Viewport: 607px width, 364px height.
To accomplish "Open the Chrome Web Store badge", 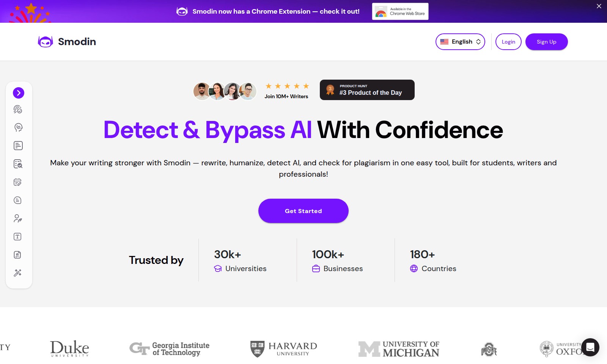I will [400, 11].
